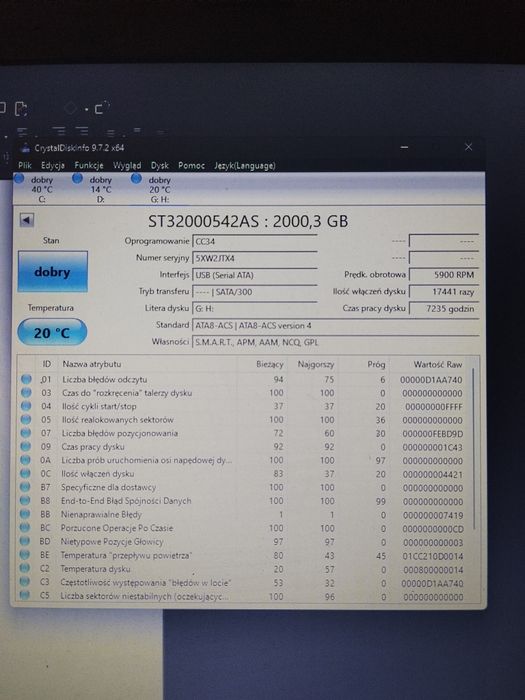Open the Dysk menu
Screen dimensions: 525x700
[160, 166]
